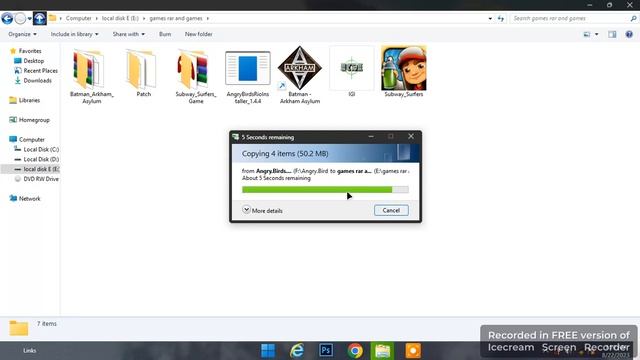The width and height of the screenshot is (640, 360).
Task: Go back with the Explorer back arrow
Action: coord(7,18)
